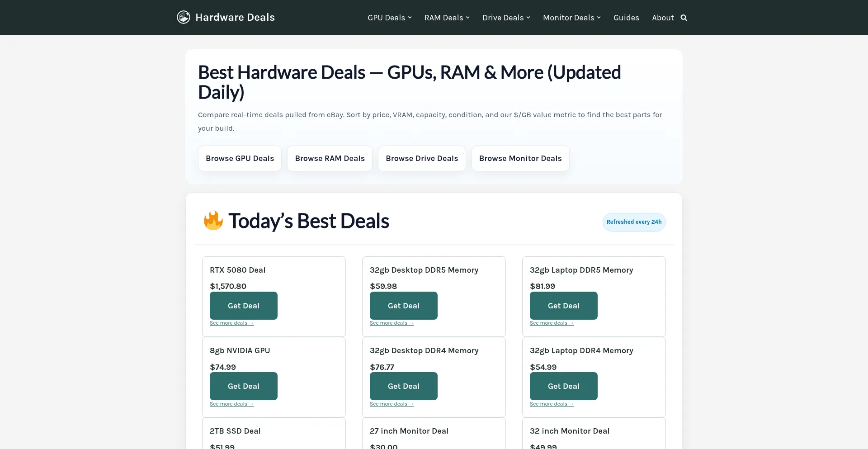Click the Hardware Deals logo icon
The height and width of the screenshot is (449, 868).
tap(183, 17)
